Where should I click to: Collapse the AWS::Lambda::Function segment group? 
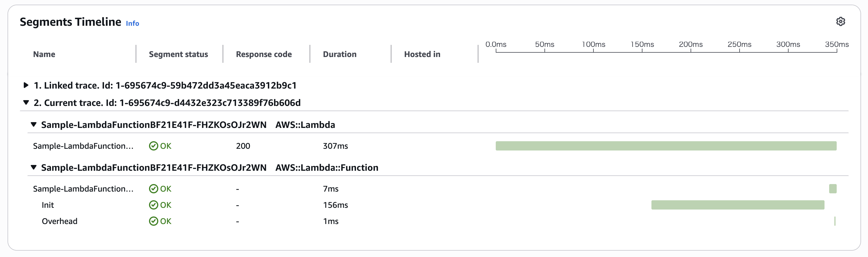[x=33, y=167]
